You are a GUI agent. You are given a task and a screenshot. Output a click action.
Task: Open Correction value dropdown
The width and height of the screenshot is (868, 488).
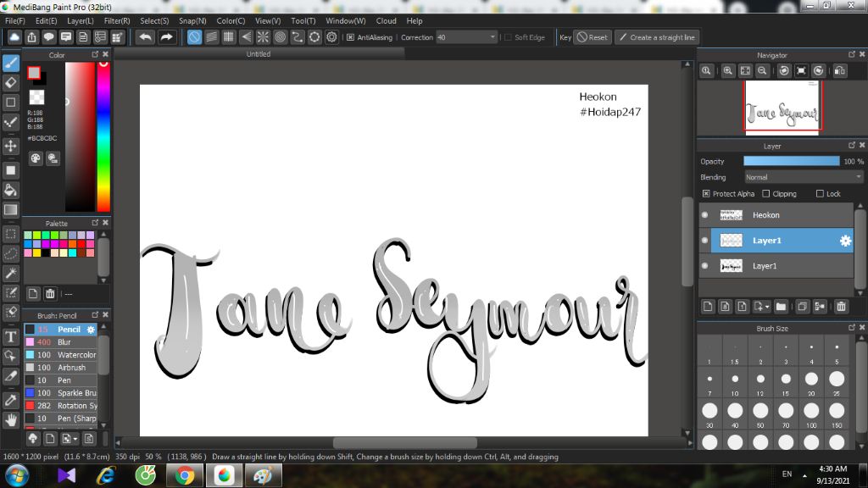(x=492, y=37)
